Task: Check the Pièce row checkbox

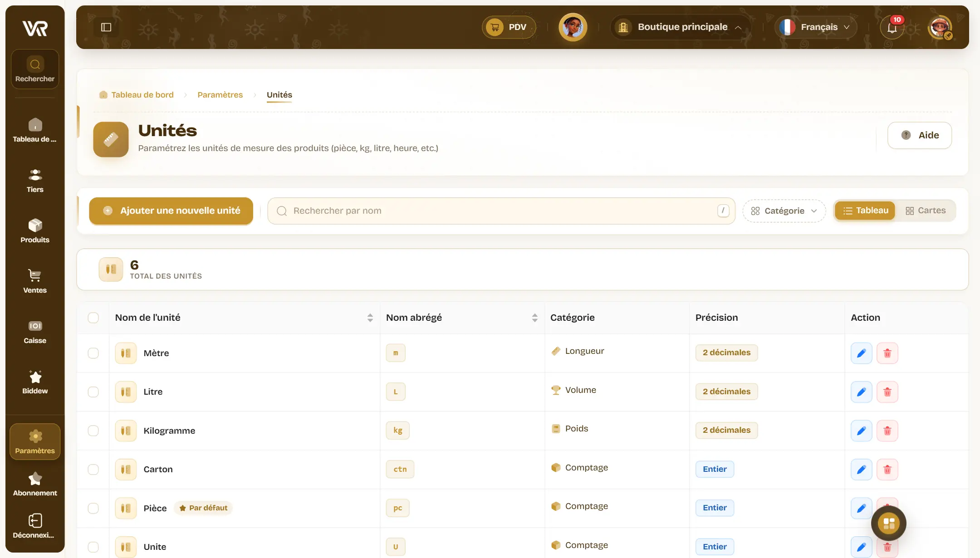Action: [93, 508]
